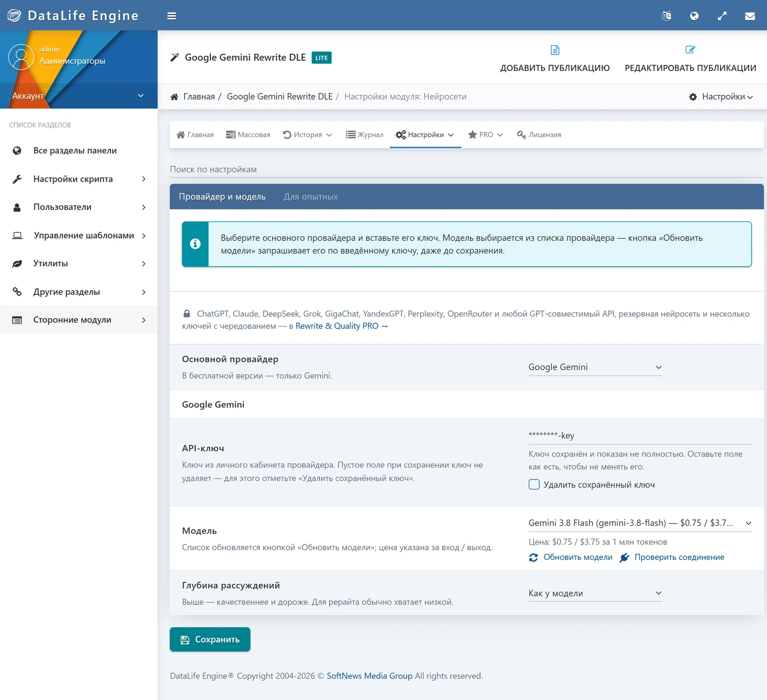Open the Лицензия module tab
Image resolution: width=767 pixels, height=700 pixels.
539,135
